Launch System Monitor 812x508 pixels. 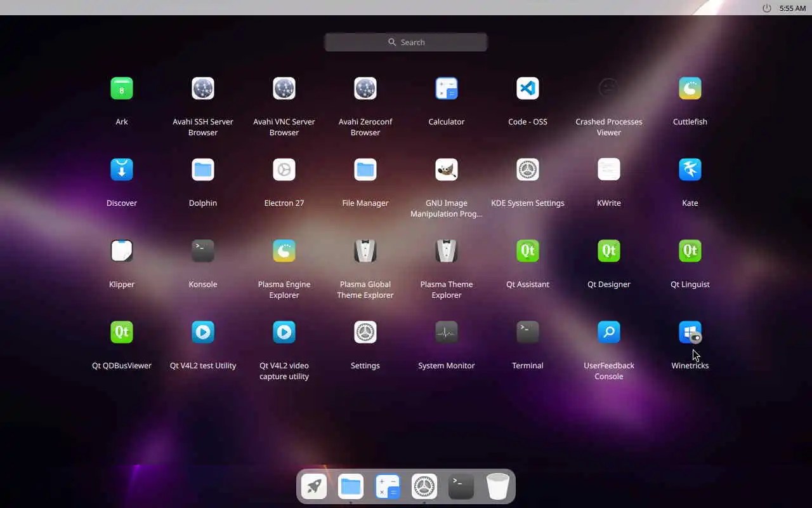(x=447, y=332)
